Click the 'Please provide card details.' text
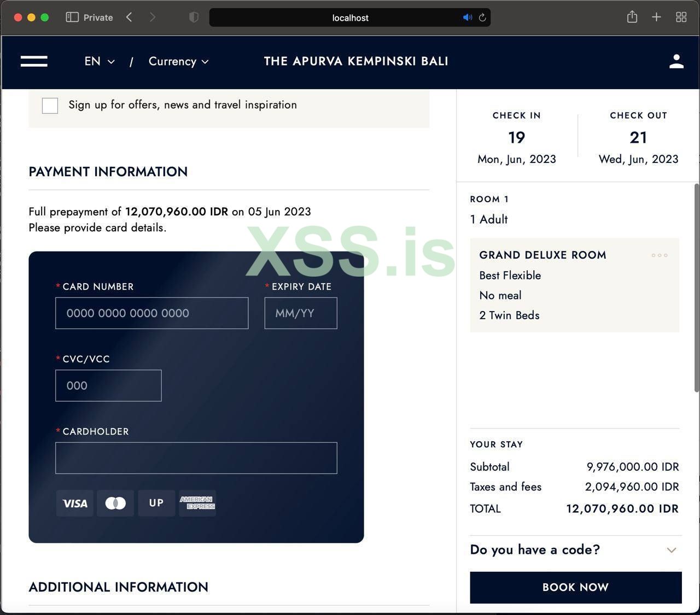Image resolution: width=700 pixels, height=615 pixels. pyautogui.click(x=97, y=228)
